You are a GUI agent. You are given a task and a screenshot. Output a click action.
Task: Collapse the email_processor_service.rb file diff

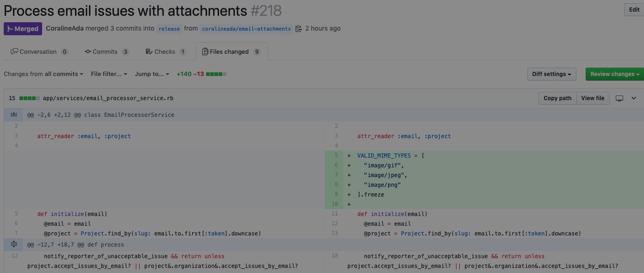pos(634,98)
